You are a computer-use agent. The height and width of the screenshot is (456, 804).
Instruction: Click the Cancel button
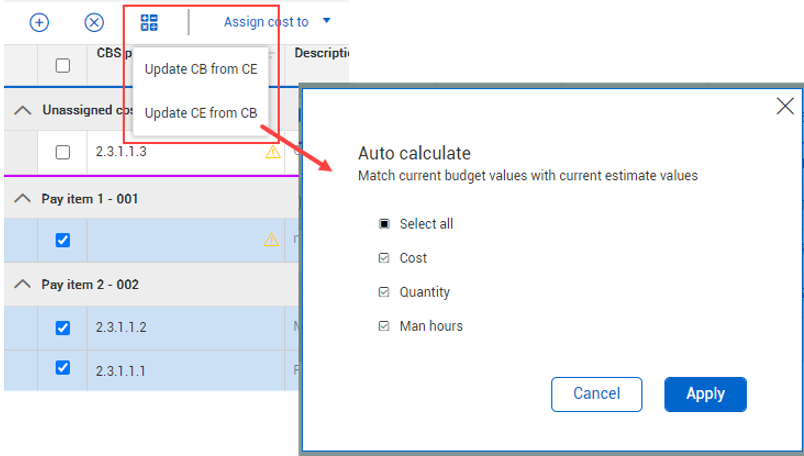pyautogui.click(x=596, y=394)
